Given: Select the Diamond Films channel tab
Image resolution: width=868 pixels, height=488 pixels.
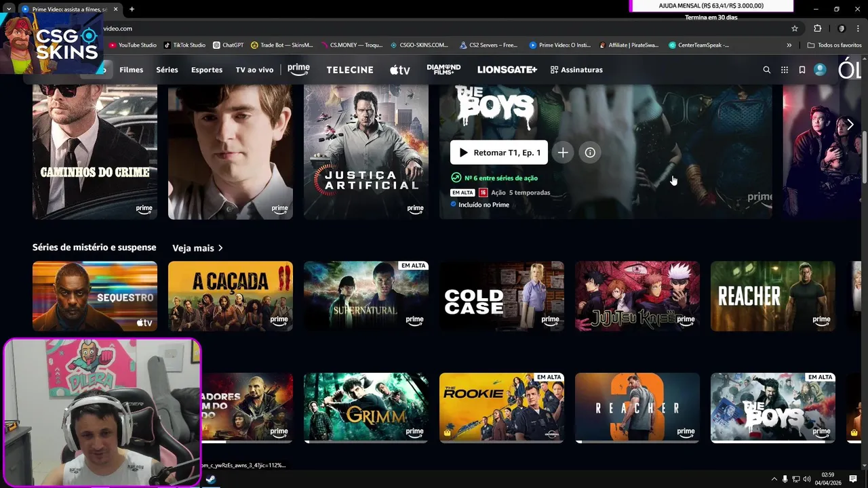Looking at the screenshot, I should 443,69.
